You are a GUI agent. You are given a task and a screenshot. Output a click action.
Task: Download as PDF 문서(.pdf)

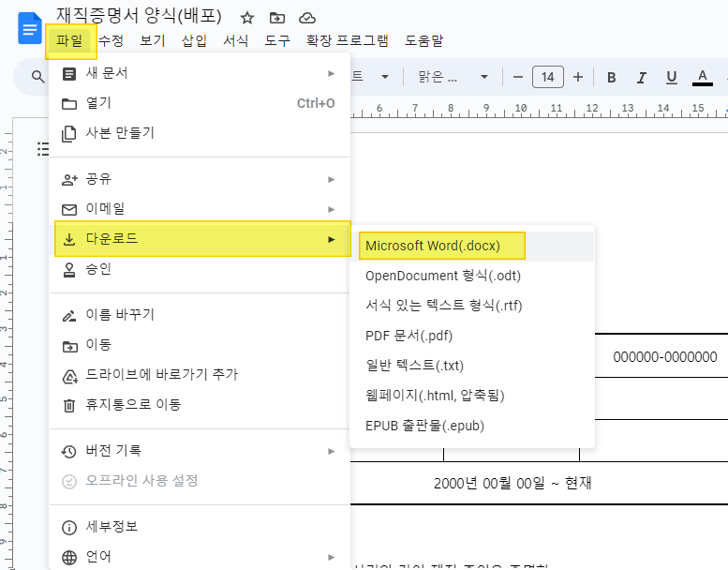472,336
